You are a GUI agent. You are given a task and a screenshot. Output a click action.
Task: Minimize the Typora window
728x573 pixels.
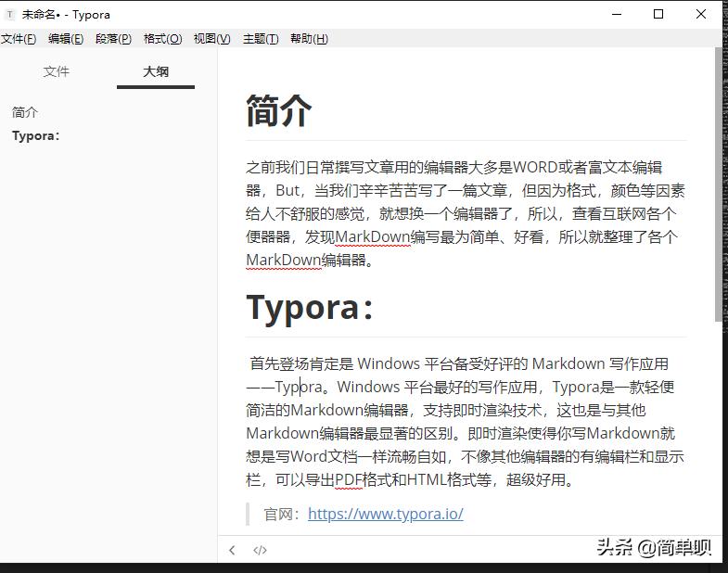(617, 15)
